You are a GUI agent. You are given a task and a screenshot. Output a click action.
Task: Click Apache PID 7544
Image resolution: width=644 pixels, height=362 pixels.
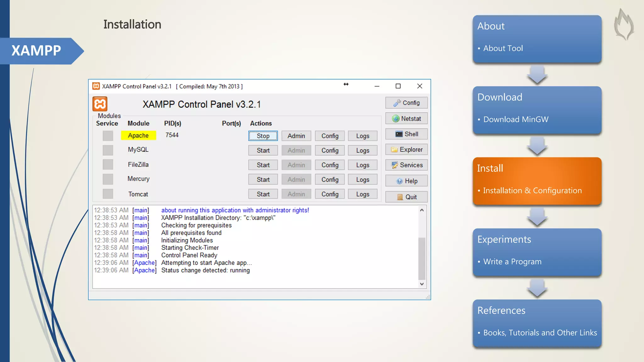(x=172, y=135)
